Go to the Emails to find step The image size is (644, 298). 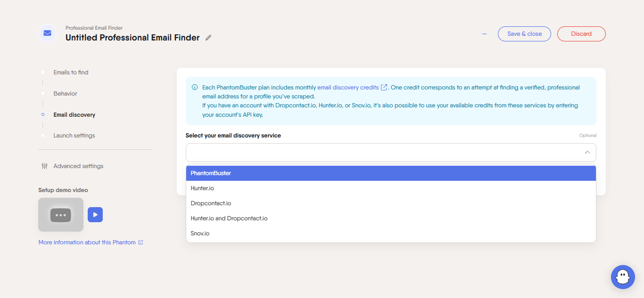point(71,72)
